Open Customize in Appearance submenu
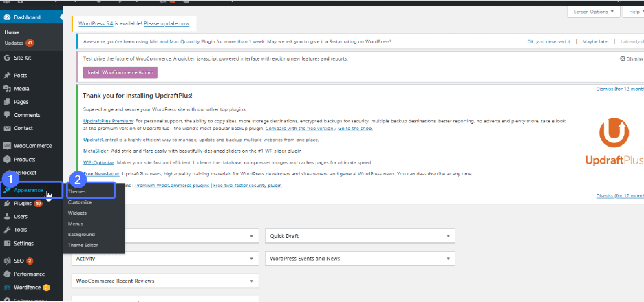 pyautogui.click(x=80, y=202)
